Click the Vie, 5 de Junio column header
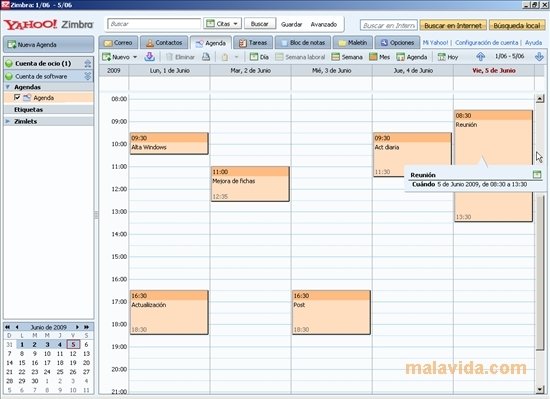 tap(494, 70)
